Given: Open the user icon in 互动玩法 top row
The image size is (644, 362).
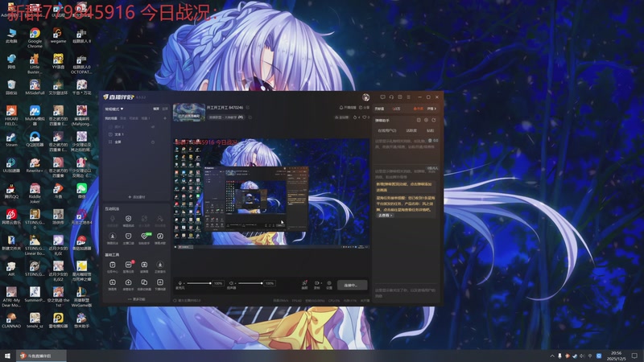Looking at the screenshot, I should pos(159,220).
